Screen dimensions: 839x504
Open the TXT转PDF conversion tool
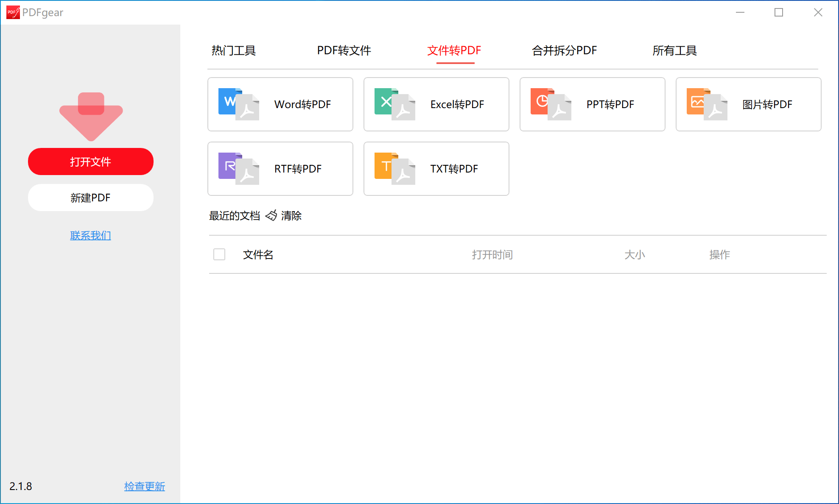click(x=436, y=169)
